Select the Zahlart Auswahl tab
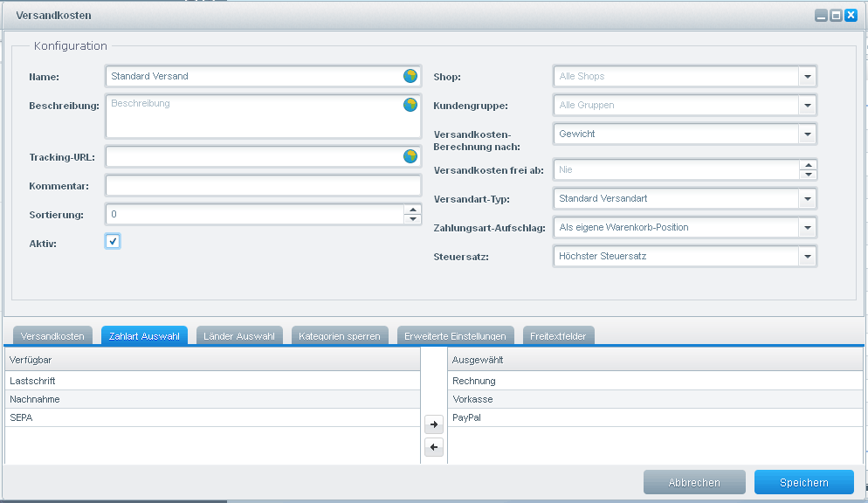868x503 pixels. click(x=144, y=336)
